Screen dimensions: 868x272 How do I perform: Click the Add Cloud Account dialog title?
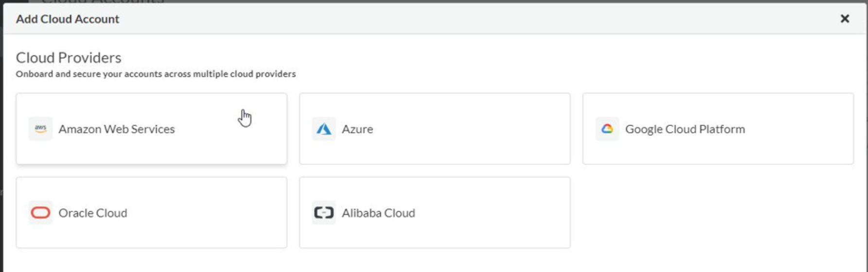pyautogui.click(x=68, y=19)
